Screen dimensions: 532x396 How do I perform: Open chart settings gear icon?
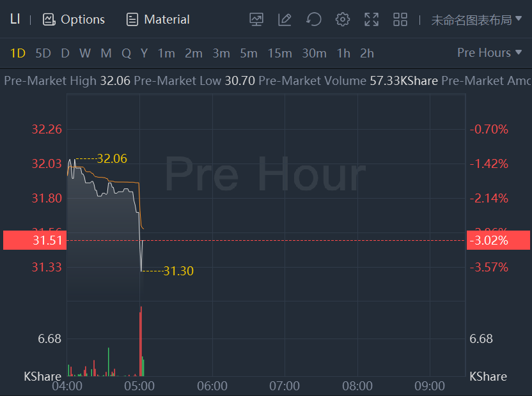coord(343,19)
